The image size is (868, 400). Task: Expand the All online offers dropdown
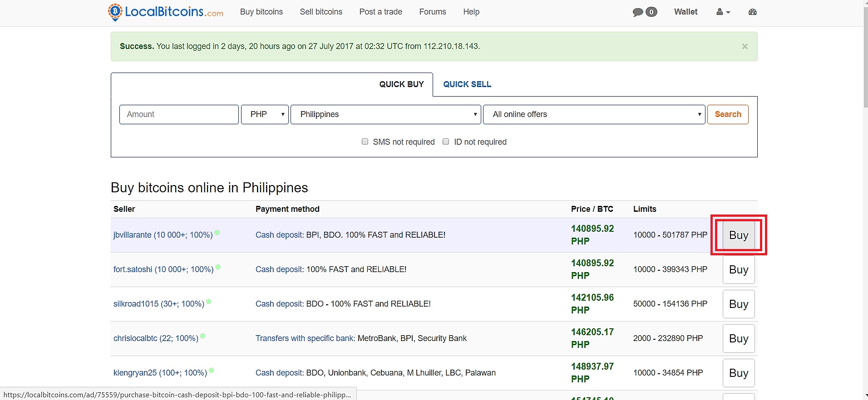coord(594,114)
